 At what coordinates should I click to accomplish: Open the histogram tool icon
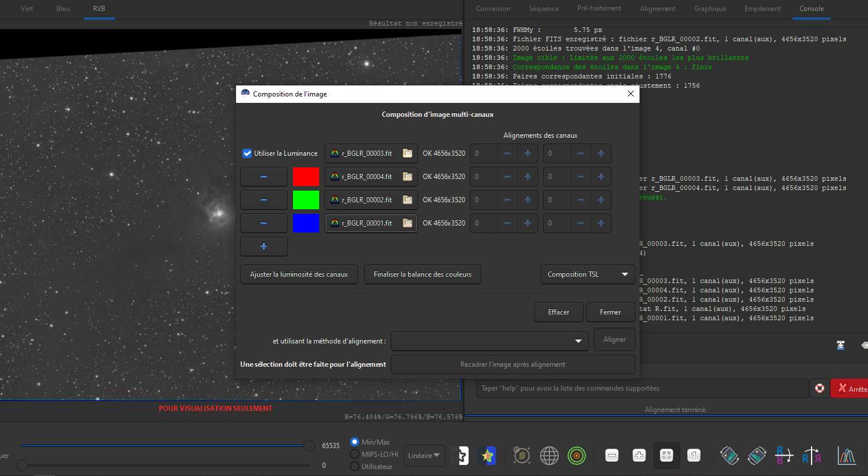coord(846,456)
